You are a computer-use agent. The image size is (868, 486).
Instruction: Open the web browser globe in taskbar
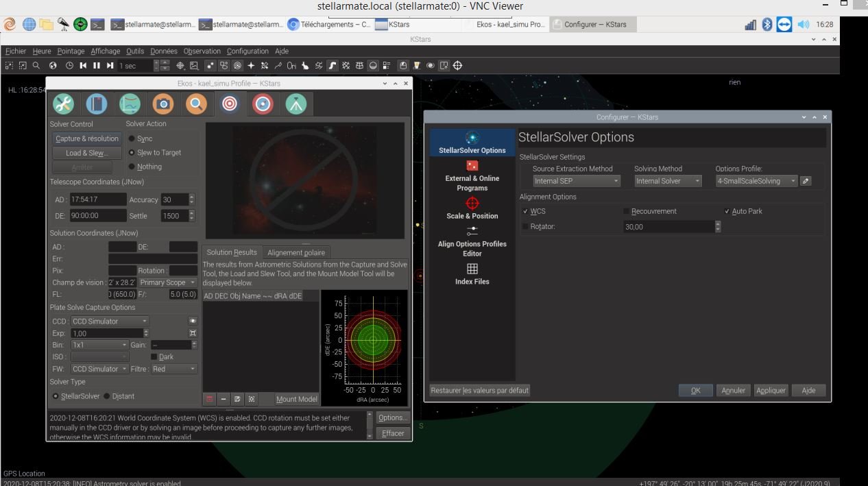point(29,25)
